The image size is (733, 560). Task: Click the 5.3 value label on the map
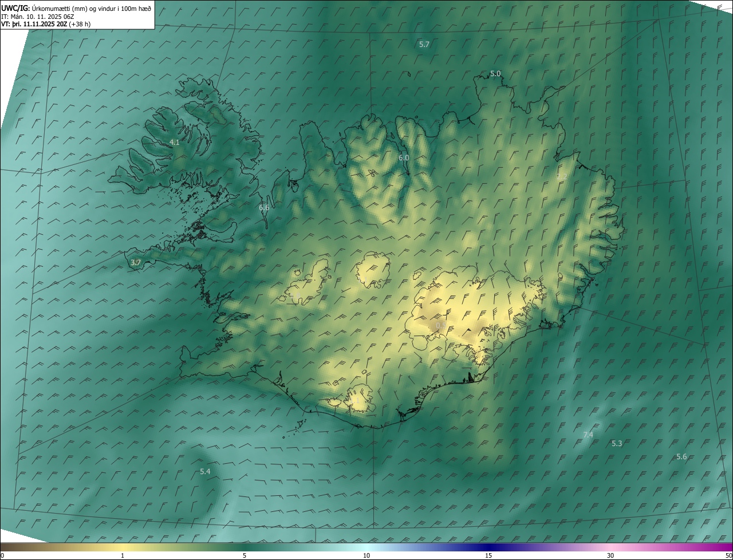(x=617, y=443)
